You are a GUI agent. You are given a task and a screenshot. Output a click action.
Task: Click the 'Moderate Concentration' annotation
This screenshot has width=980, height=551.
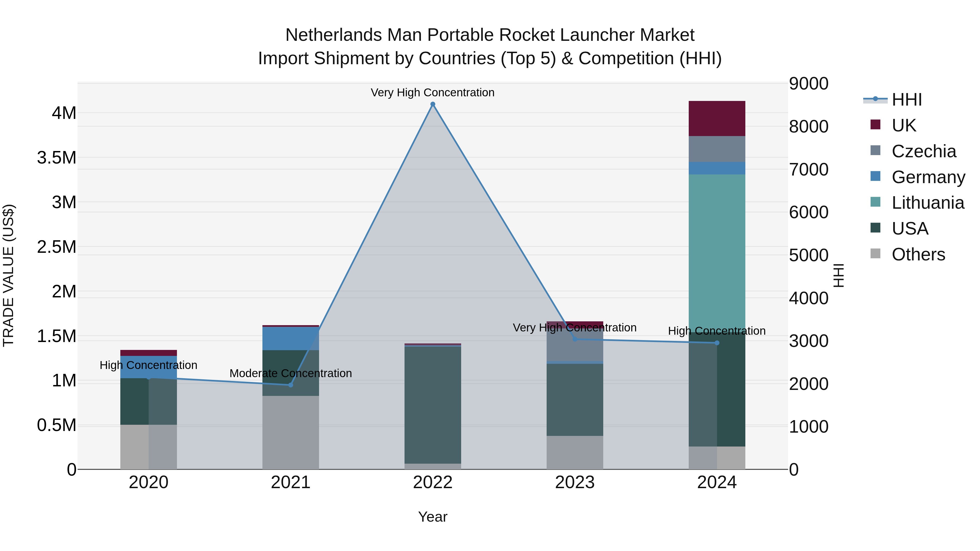point(291,373)
